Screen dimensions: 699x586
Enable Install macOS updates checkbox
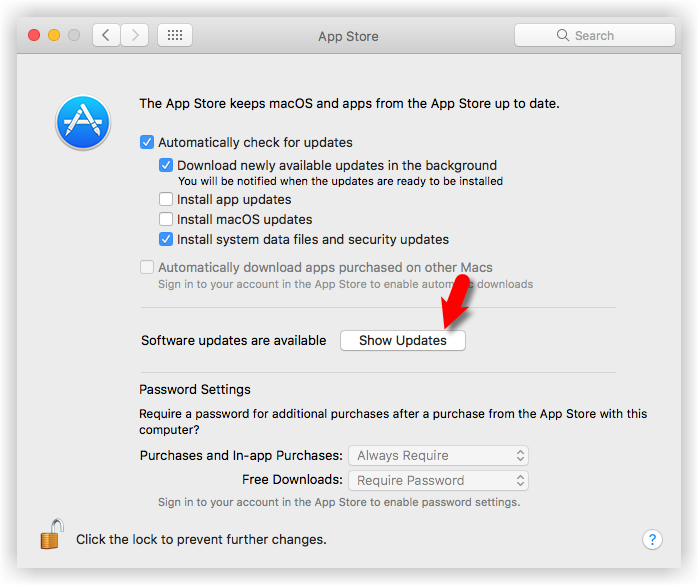pyautogui.click(x=166, y=219)
